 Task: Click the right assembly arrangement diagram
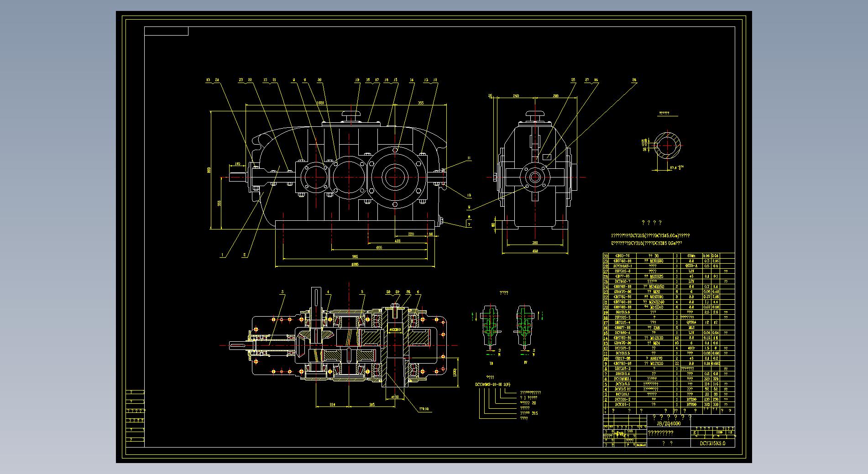(x=524, y=327)
